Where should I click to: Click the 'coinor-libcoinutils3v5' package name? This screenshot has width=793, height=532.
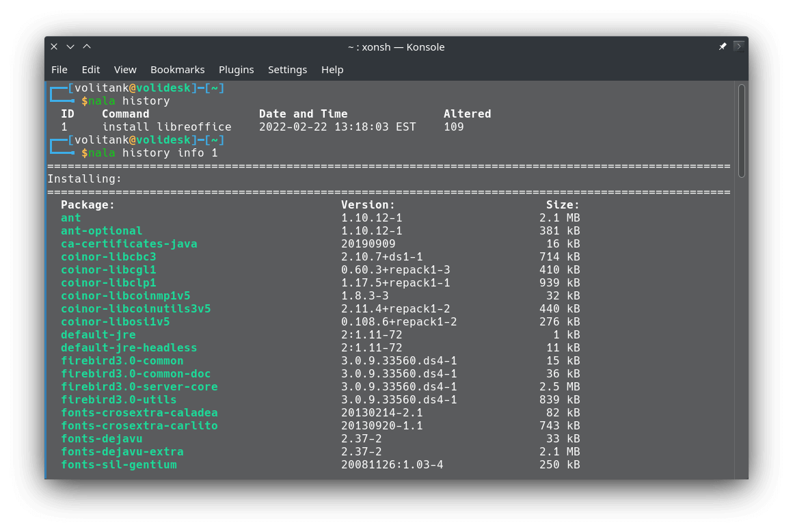[136, 309]
